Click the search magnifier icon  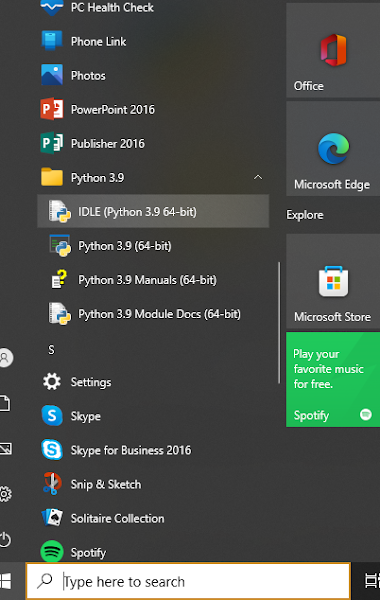click(x=45, y=581)
